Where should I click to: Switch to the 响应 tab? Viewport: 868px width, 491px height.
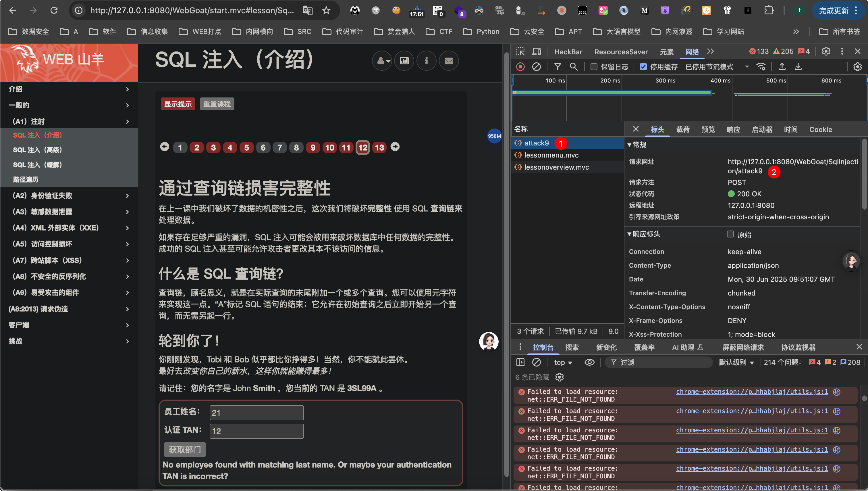(733, 129)
